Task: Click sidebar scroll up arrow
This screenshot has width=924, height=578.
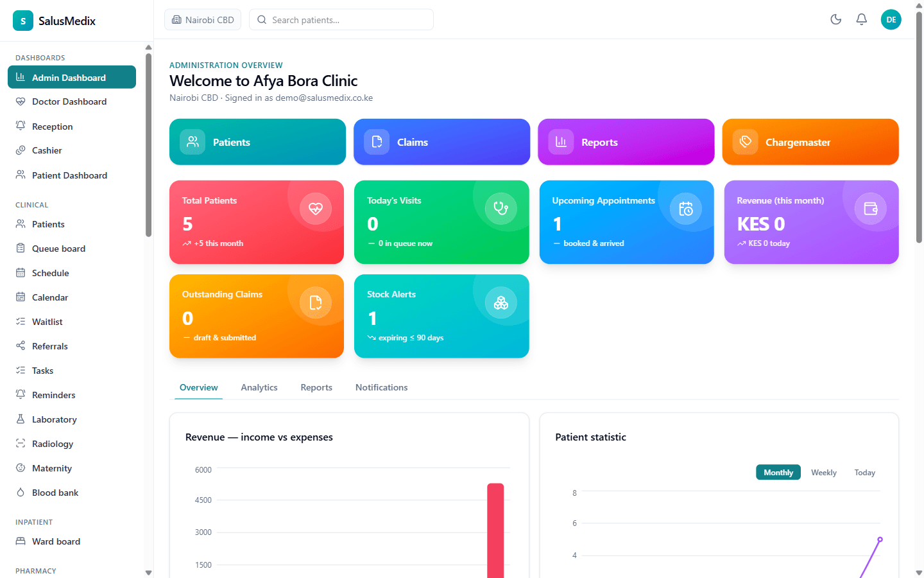Action: 148,47
